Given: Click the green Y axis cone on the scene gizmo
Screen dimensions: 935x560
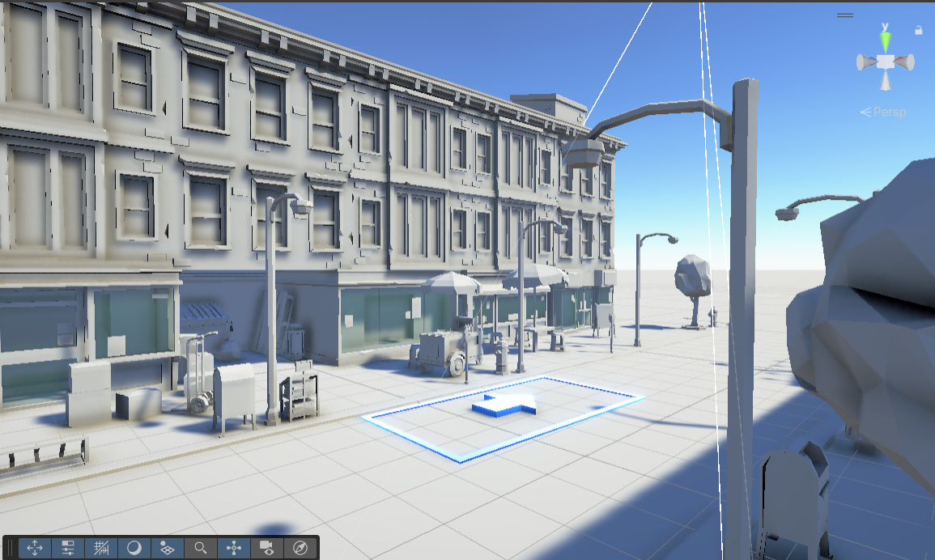Looking at the screenshot, I should pos(886,40).
